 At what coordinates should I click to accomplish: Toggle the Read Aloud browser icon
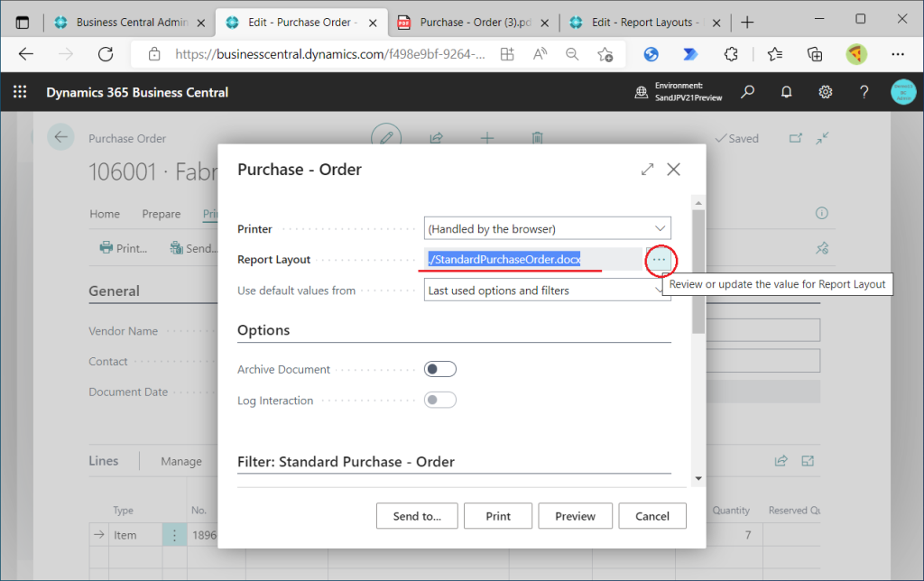tap(540, 54)
